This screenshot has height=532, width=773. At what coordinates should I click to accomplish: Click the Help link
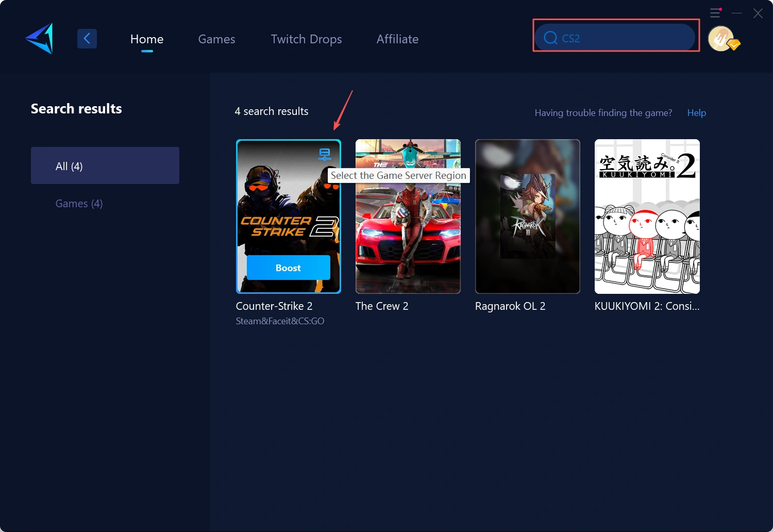(696, 113)
